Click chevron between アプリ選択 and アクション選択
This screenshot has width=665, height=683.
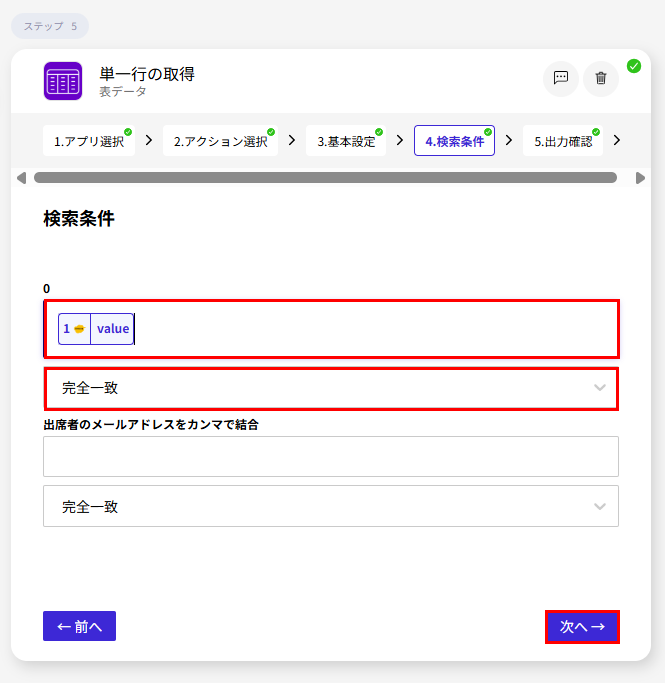149,140
